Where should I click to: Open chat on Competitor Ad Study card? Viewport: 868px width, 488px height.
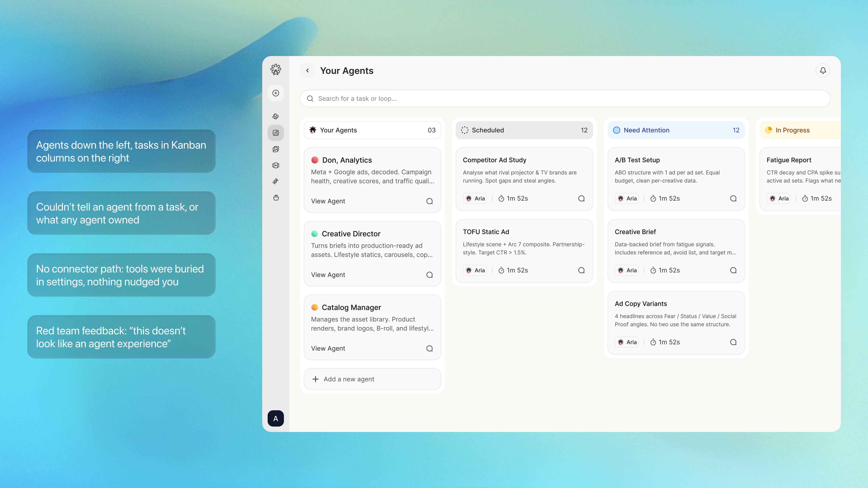[x=581, y=198]
